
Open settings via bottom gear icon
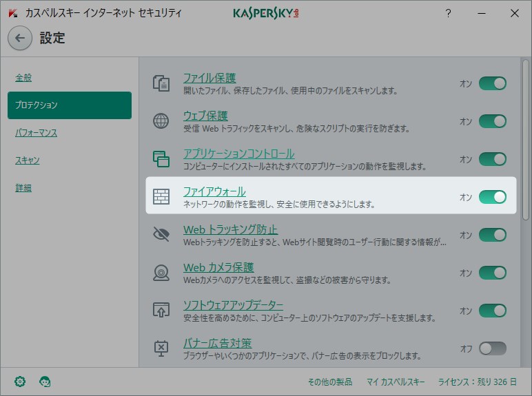click(20, 382)
